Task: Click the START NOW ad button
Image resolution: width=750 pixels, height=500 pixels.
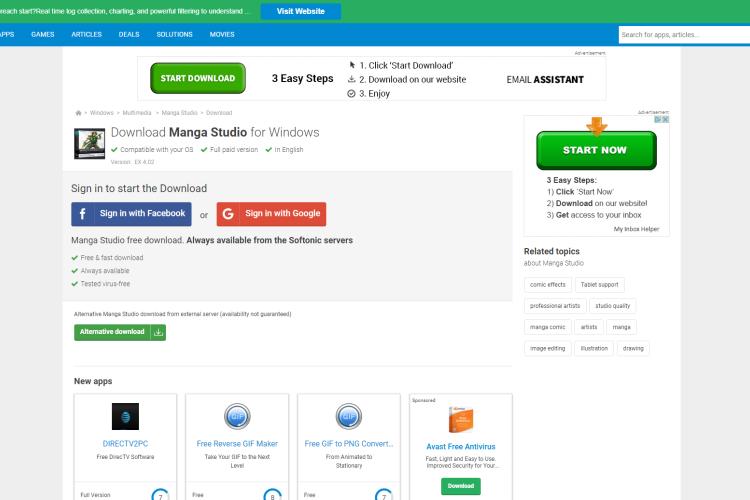Action: 596,150
